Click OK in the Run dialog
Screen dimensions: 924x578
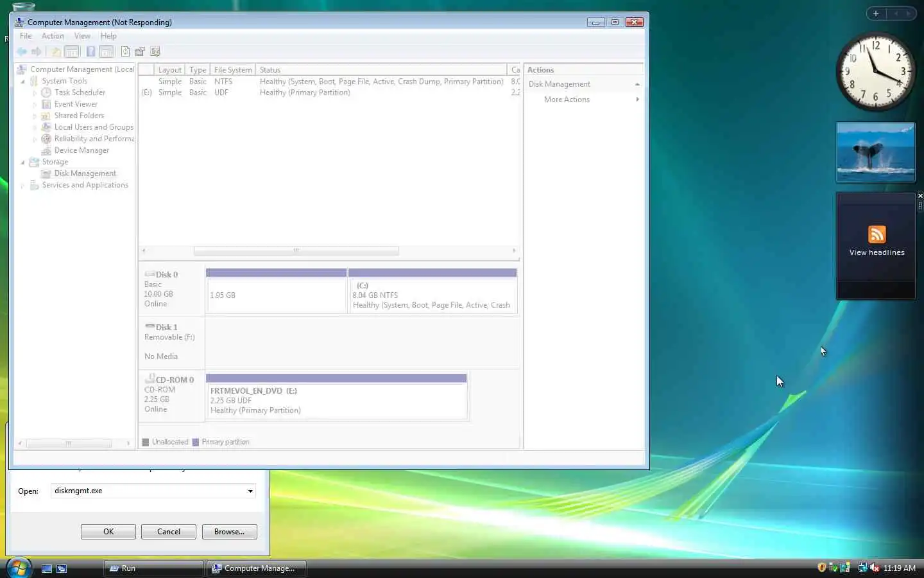[x=108, y=532]
